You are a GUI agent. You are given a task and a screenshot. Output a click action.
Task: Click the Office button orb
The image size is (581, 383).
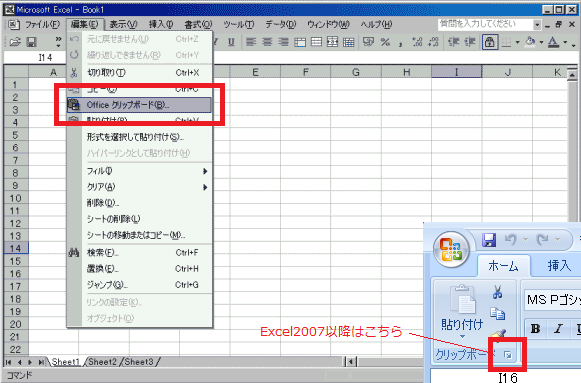coord(451,249)
